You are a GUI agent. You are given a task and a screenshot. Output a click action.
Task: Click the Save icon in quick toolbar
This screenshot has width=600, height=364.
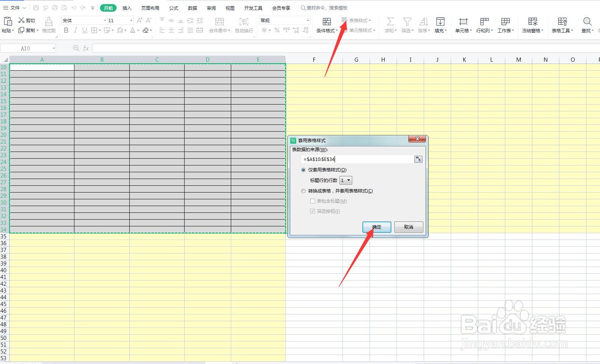click(36, 8)
